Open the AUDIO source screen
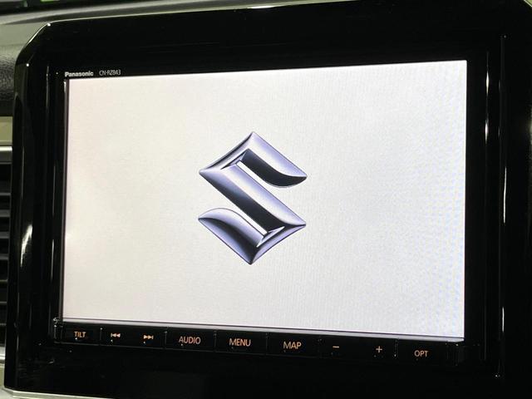This screenshot has height=399, width=532. tap(190, 341)
